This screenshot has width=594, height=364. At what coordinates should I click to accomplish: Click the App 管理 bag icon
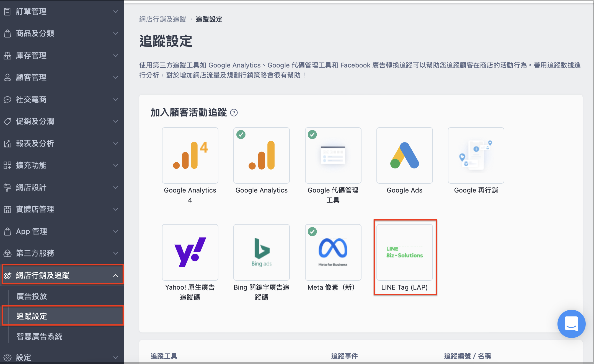tap(7, 232)
